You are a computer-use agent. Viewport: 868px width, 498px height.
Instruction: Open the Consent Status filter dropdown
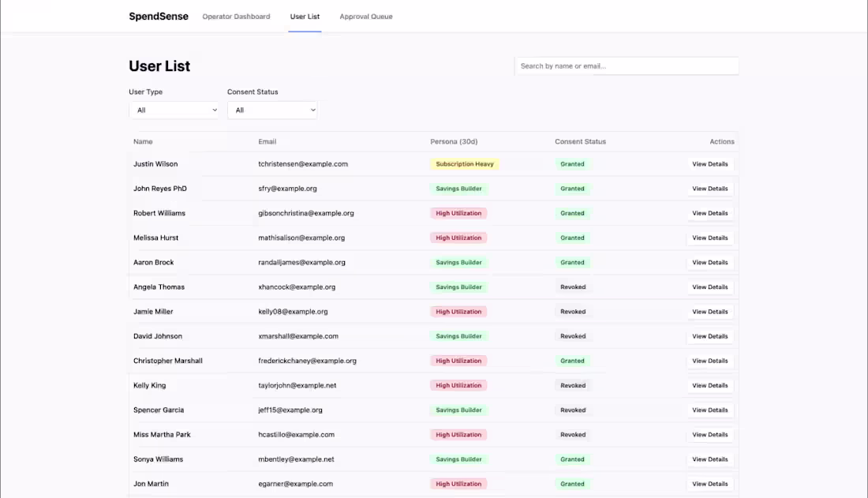[x=272, y=110]
